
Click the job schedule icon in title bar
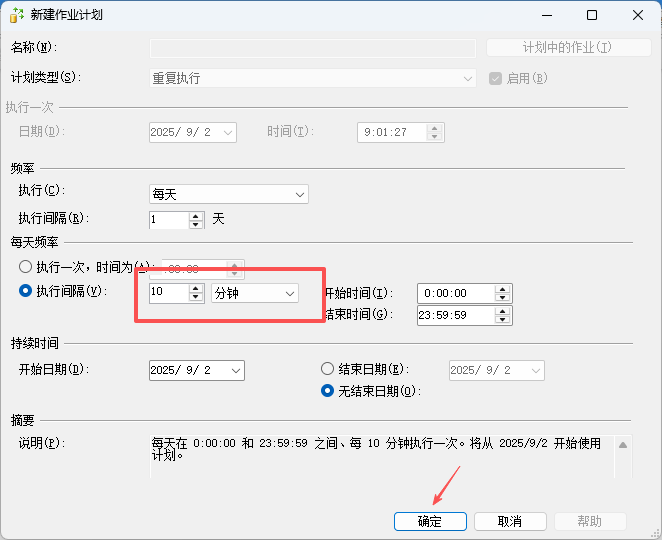coord(17,15)
